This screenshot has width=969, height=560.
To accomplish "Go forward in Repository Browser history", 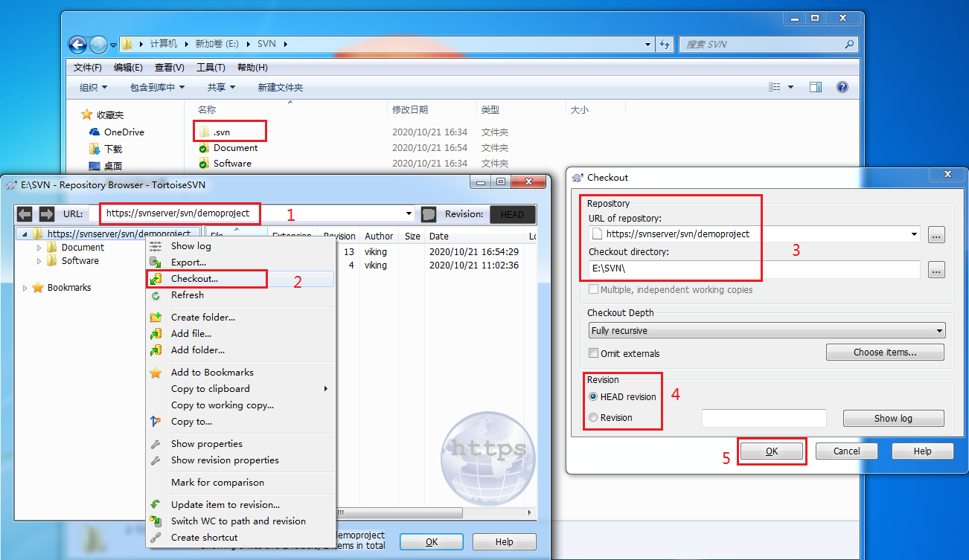I will tap(46, 214).
